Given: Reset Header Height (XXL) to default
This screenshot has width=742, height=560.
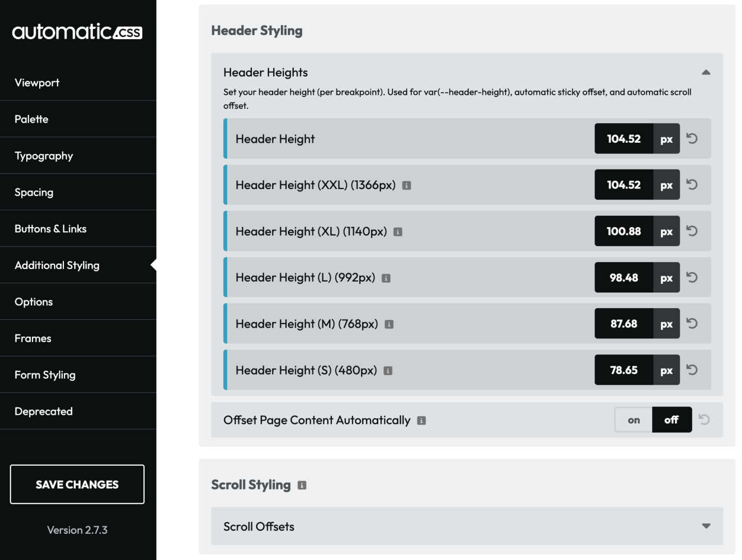Looking at the screenshot, I should pos(692,184).
